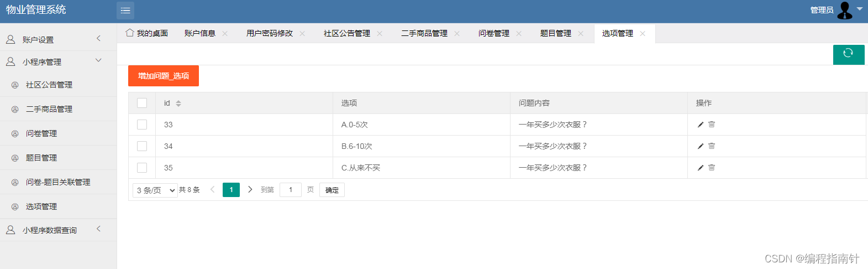Switch to the 二手商品管理 tab
Viewport: 868px width, 269px height.
point(424,33)
